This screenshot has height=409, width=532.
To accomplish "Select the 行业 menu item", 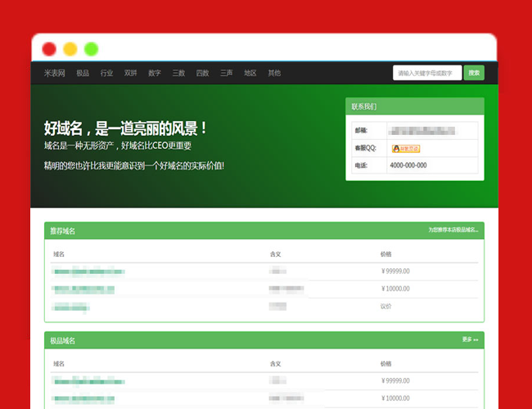I will point(106,73).
